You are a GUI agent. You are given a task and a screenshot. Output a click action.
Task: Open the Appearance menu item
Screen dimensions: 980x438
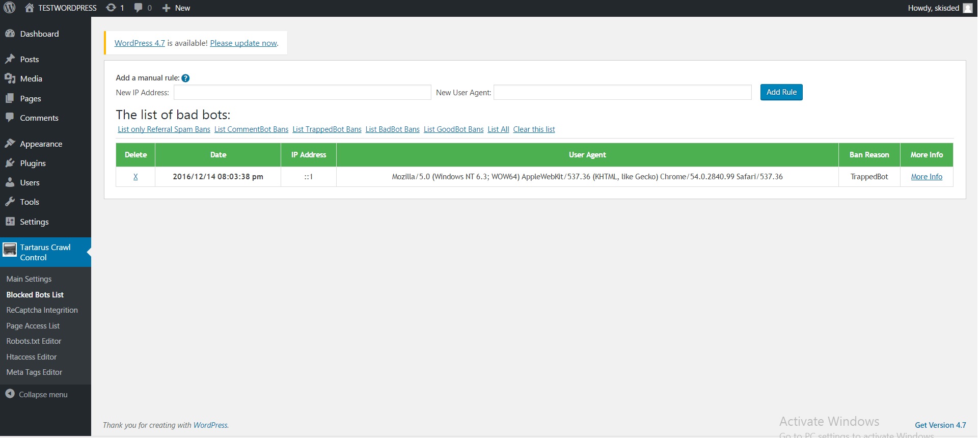(x=41, y=144)
